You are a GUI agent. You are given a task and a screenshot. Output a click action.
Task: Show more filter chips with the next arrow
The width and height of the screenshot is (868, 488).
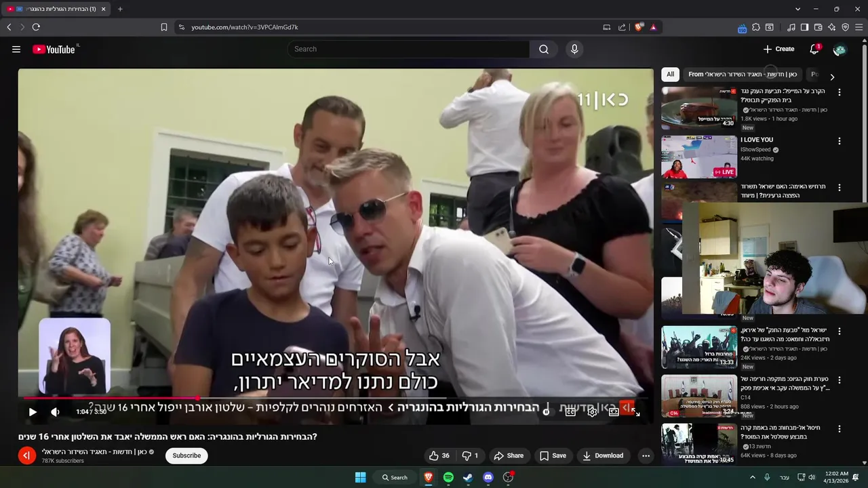[832, 77]
